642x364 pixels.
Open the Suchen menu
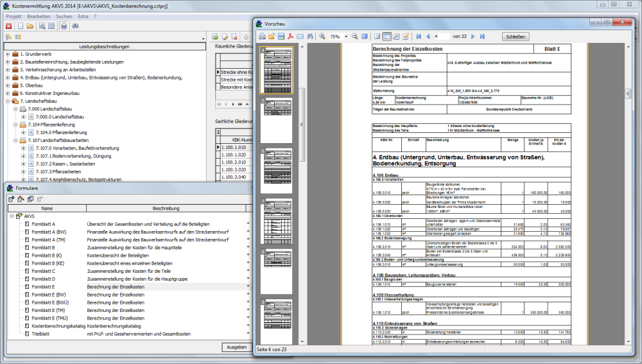pyautogui.click(x=64, y=17)
